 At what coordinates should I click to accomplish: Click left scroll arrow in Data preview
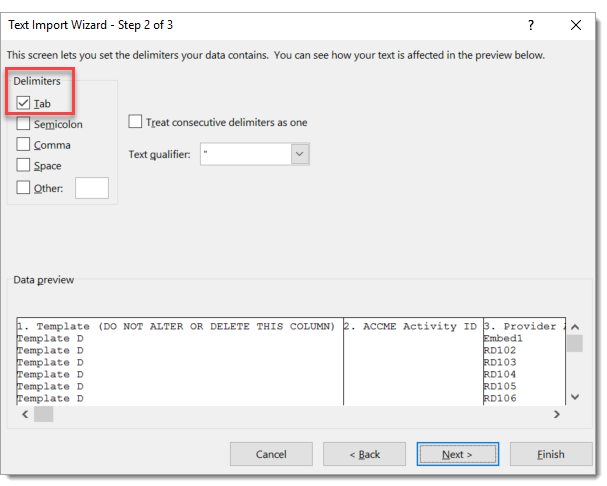(23, 414)
